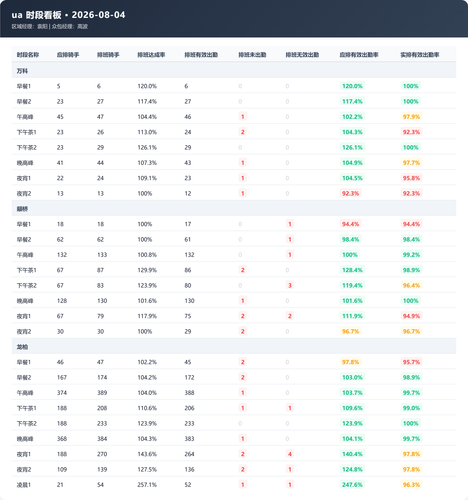Select the 排班无效出勤 column header
Screen dimensions: 468x500
coord(302,55)
